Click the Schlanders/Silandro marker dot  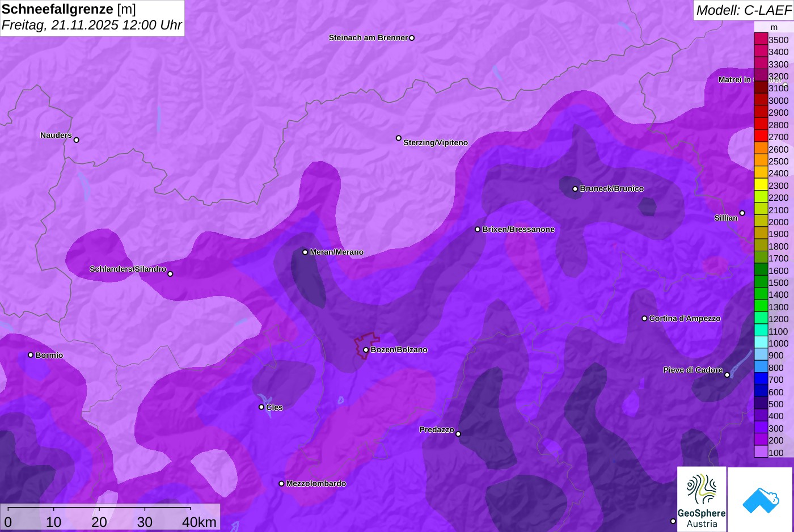[170, 274]
